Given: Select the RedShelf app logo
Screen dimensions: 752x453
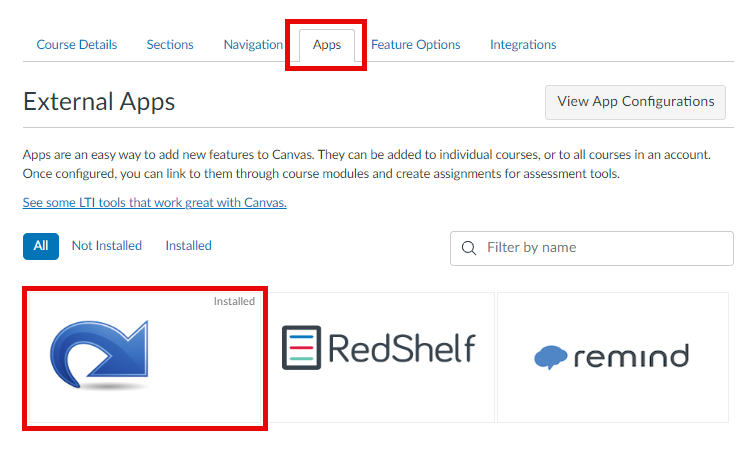Looking at the screenshot, I should [378, 348].
